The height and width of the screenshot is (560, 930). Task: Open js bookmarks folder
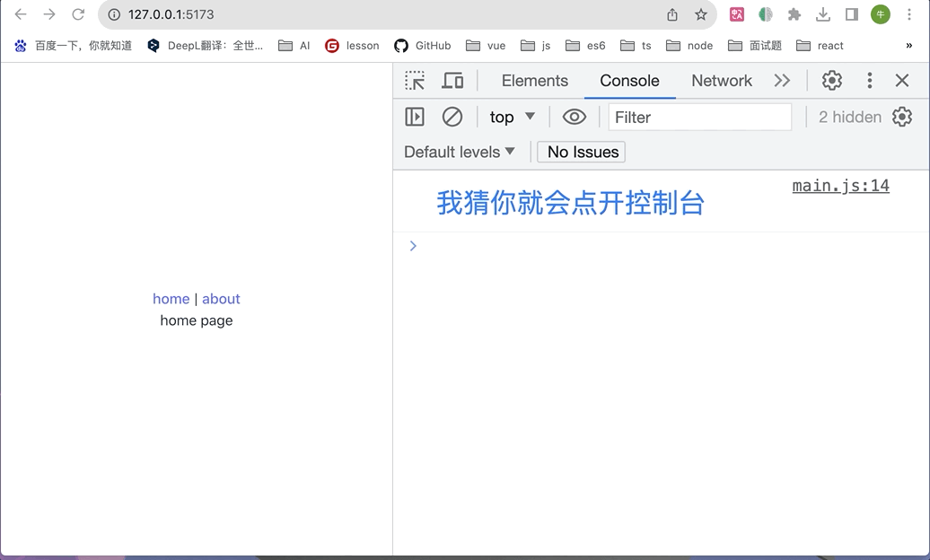coord(535,46)
